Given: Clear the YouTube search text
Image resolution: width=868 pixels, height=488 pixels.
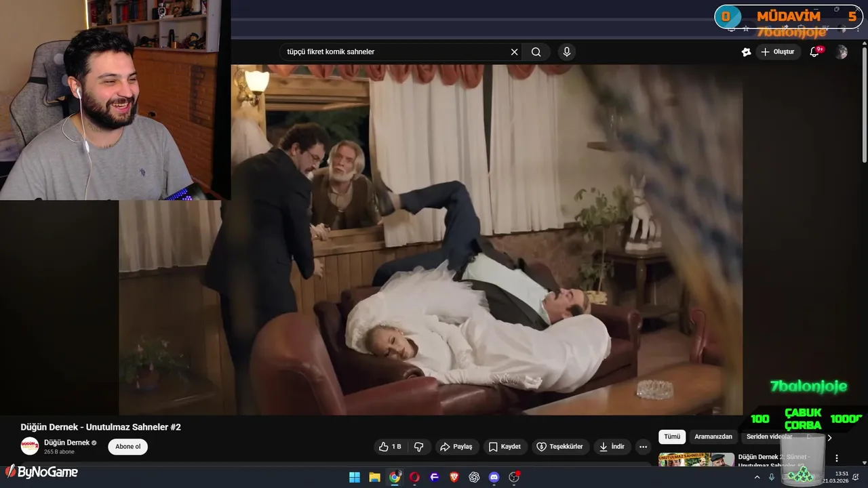Looking at the screenshot, I should [x=514, y=52].
